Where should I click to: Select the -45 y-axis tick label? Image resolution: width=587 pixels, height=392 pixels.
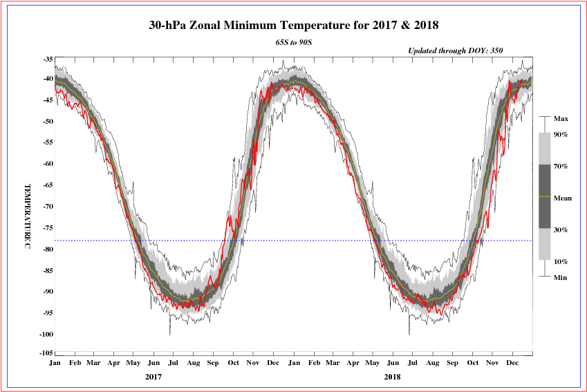point(48,100)
